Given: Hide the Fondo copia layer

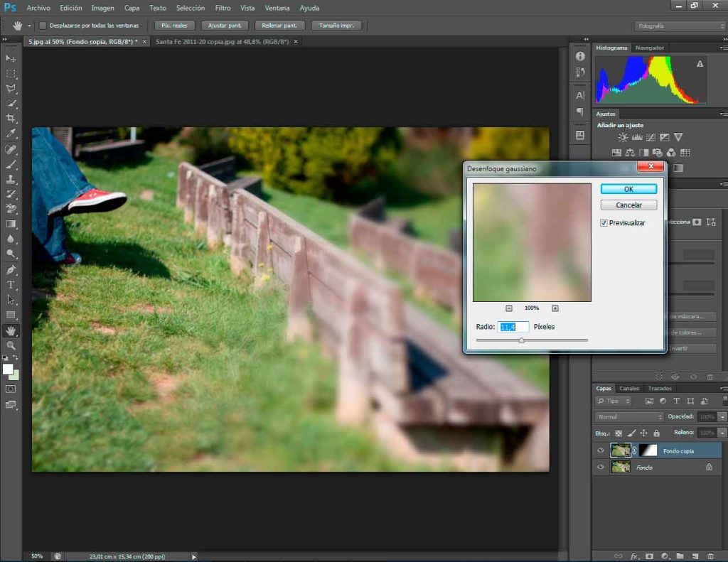Looking at the screenshot, I should (601, 450).
